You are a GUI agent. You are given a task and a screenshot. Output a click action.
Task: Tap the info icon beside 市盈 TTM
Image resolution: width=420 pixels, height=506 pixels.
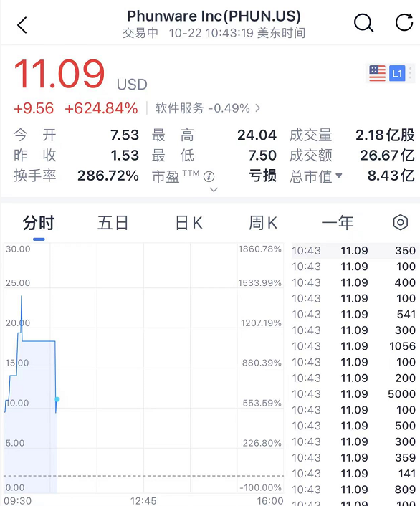pos(209,176)
